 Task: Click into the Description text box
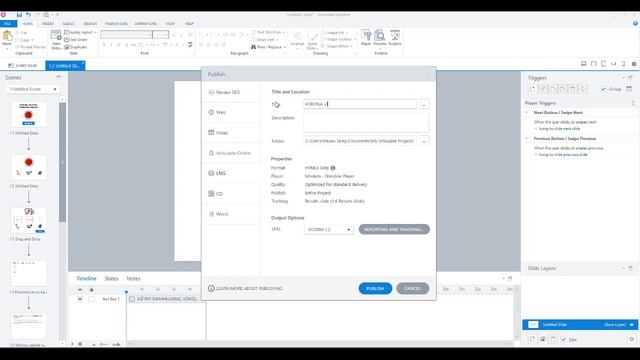click(x=366, y=122)
